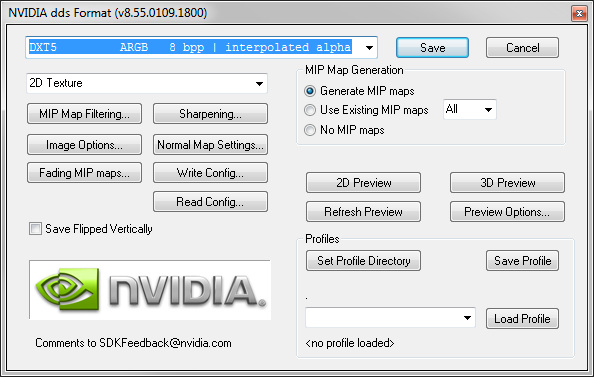Open Normal Map Settings
The height and width of the screenshot is (377, 594).
click(210, 145)
